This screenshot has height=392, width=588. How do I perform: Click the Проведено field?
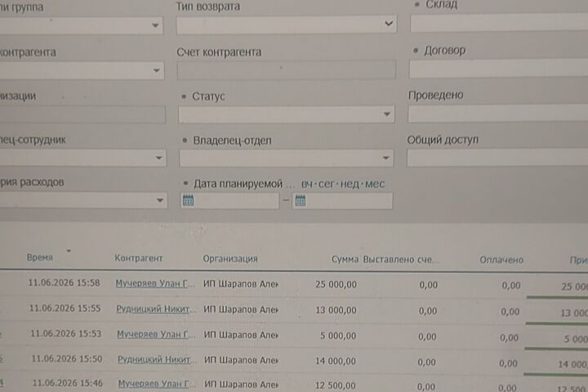[x=497, y=114]
